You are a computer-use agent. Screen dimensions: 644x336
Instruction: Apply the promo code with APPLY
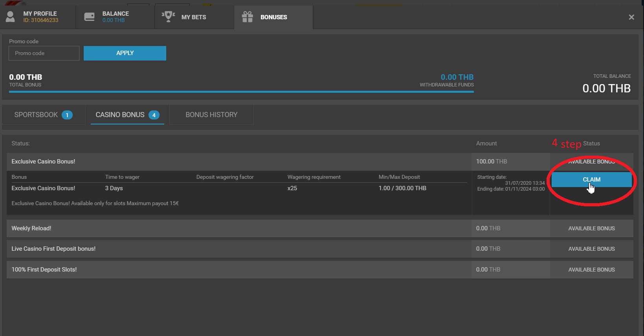tap(125, 53)
